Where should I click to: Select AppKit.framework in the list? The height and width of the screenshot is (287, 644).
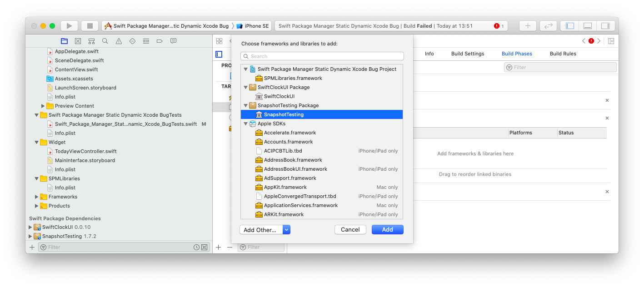point(322,187)
